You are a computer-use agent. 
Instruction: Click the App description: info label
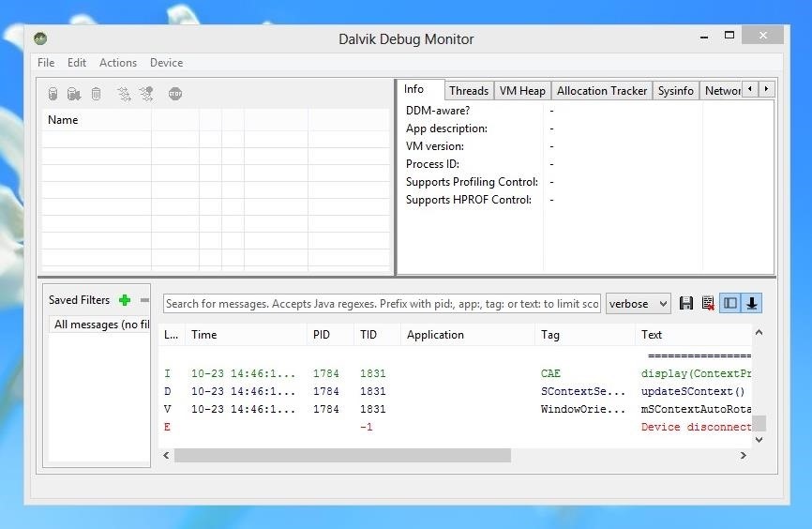point(446,128)
